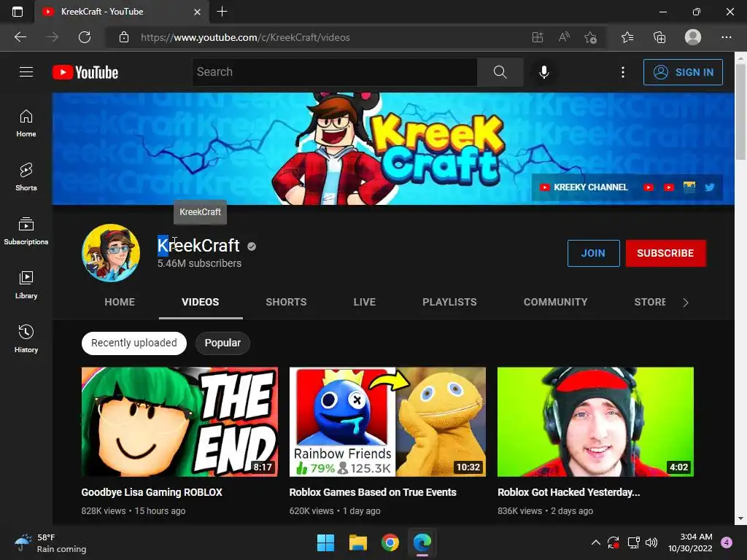
Task: Open Edge settings and more menu
Action: (726, 37)
